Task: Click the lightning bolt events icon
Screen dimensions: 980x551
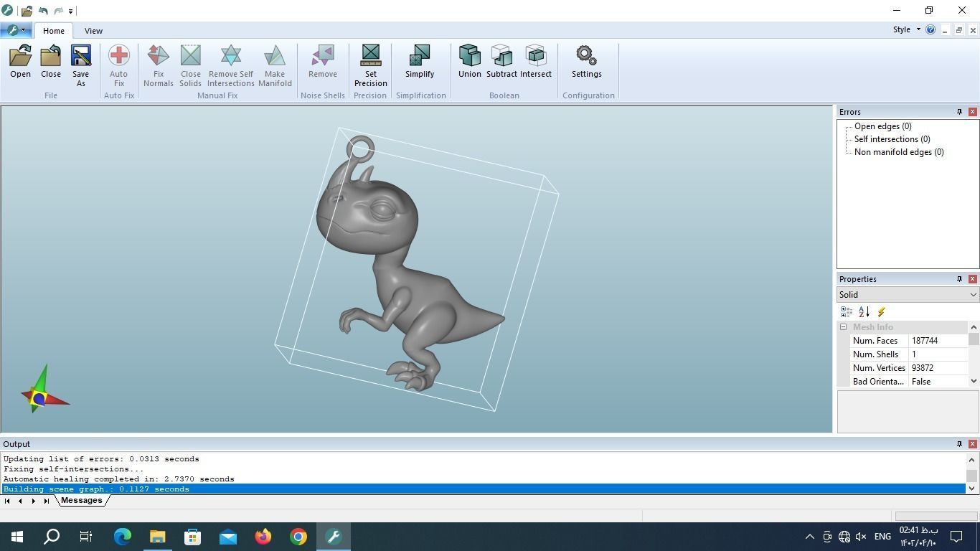Action: coord(881,311)
